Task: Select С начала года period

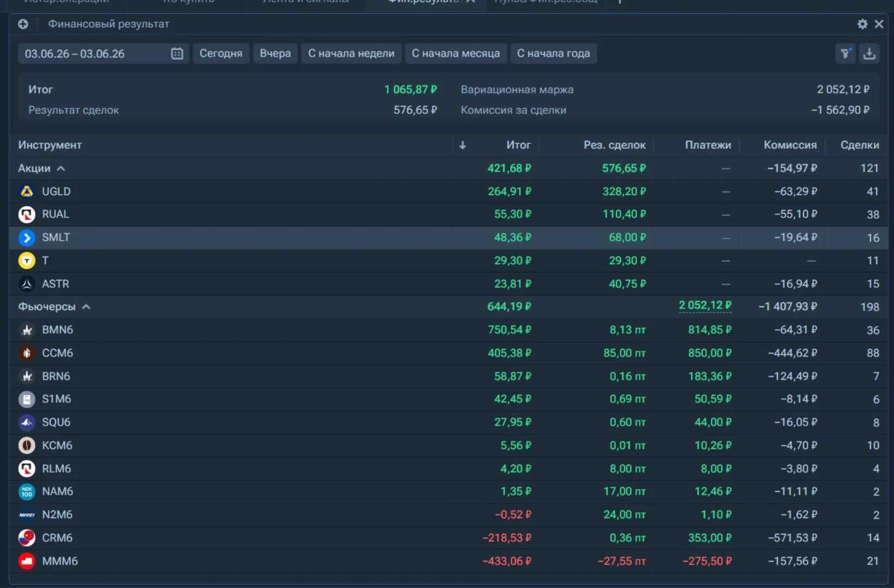Action: coord(553,53)
